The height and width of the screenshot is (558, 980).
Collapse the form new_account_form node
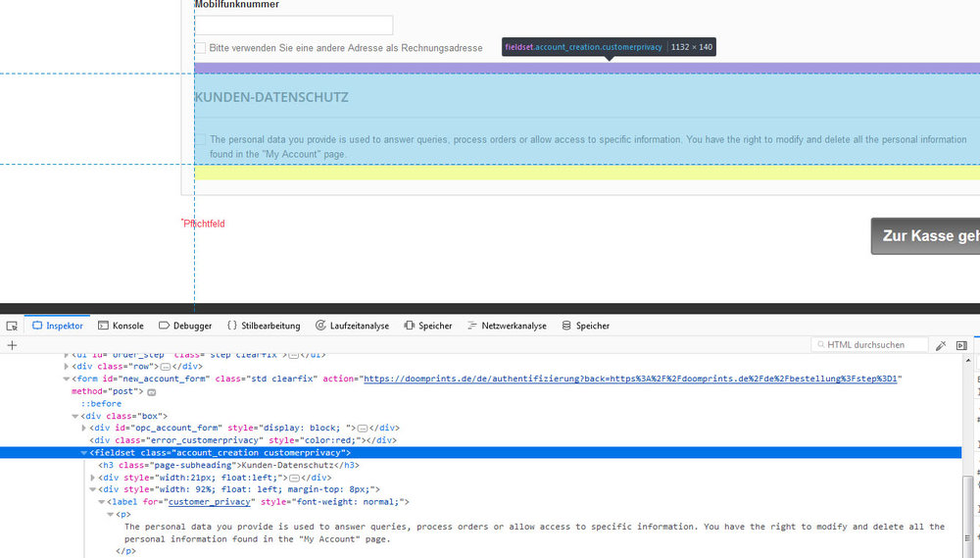(67, 380)
